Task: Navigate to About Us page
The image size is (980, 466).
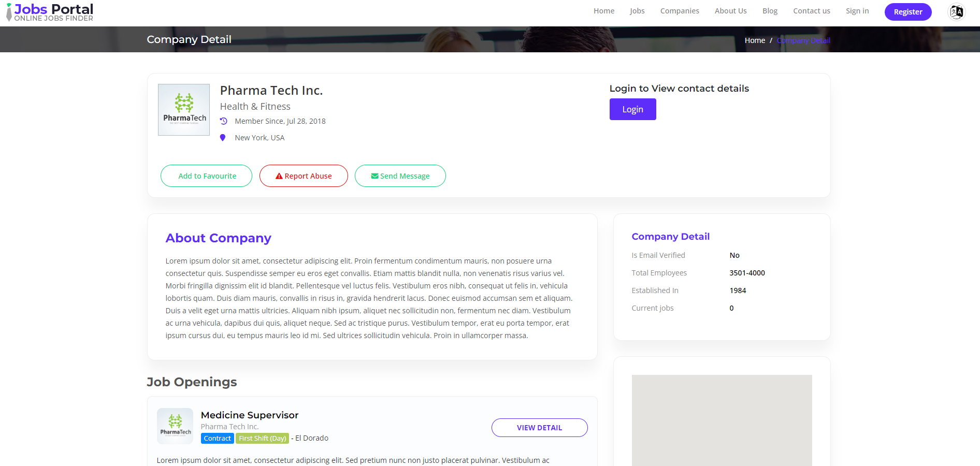Action: 730,11
